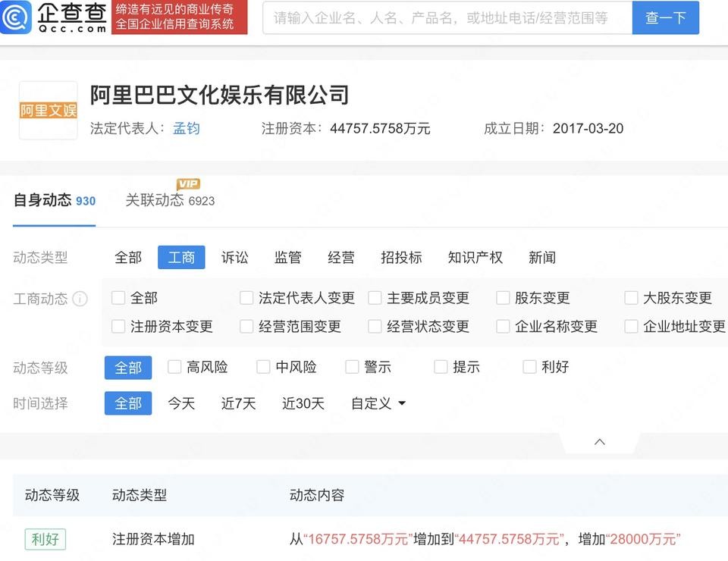The height and width of the screenshot is (561, 728).
Task: Open legal representative 孟钧 link
Action: tap(187, 128)
